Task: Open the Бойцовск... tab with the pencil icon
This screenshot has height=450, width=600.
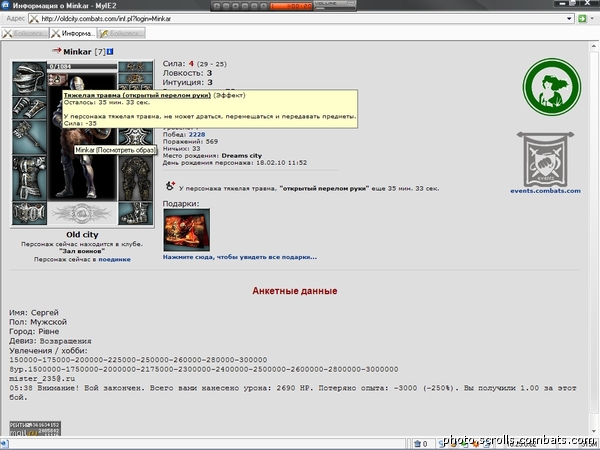Action: pyautogui.click(x=121, y=33)
